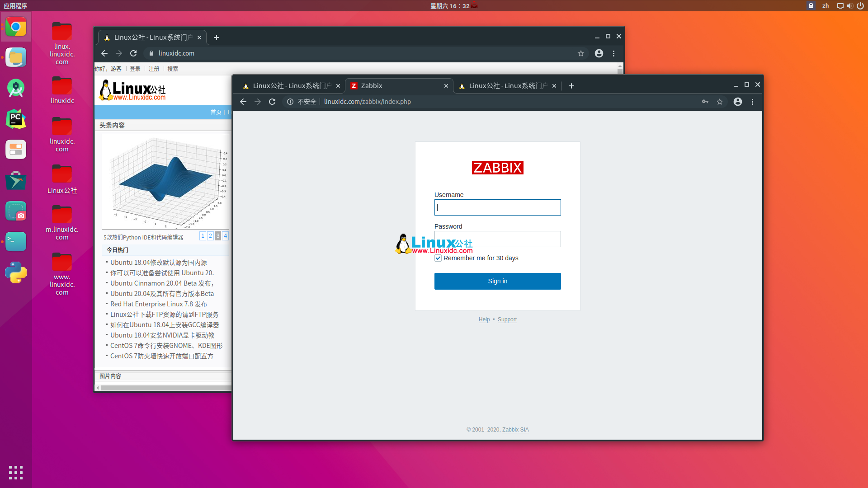Screen dimensions: 868x488
Task: Open new tab in rear linuxidc window
Action: 217,38
